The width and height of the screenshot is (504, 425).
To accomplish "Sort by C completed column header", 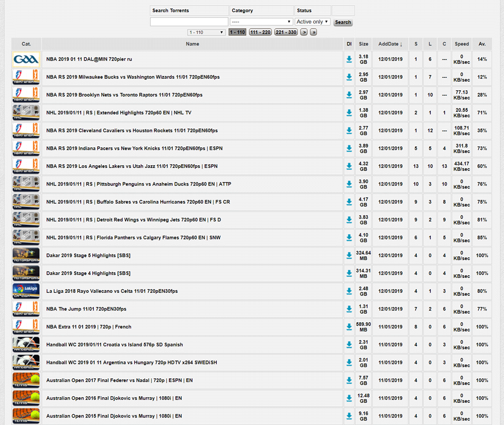I will point(444,44).
